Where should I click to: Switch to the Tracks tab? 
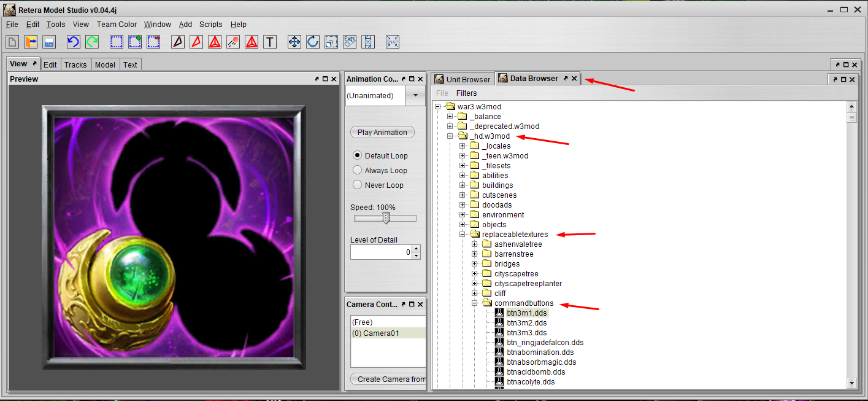tap(75, 64)
